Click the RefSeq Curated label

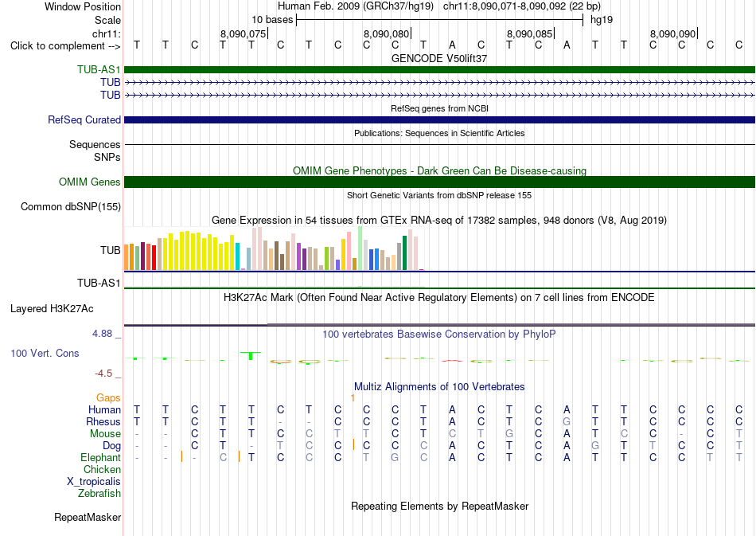(x=84, y=119)
